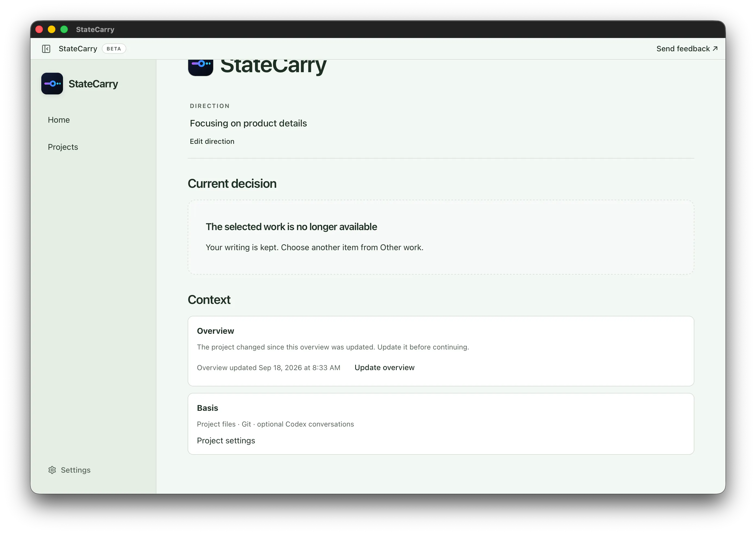Open Projects in the sidebar
This screenshot has height=534, width=756.
[x=63, y=147]
